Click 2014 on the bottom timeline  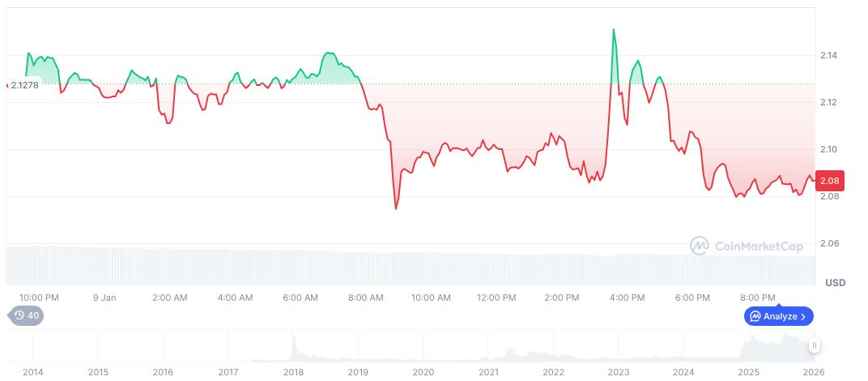tap(33, 372)
